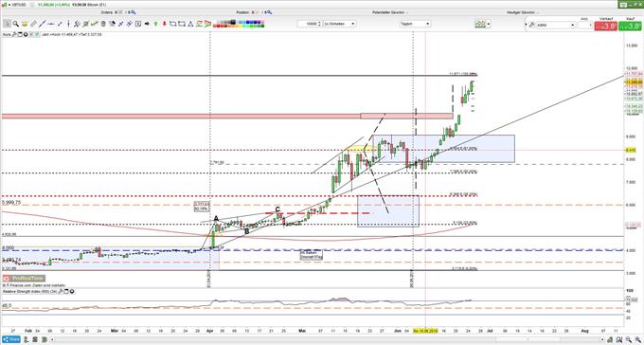Select the green up-arrow marker tool
The height and width of the screenshot is (345, 644).
click(x=155, y=24)
